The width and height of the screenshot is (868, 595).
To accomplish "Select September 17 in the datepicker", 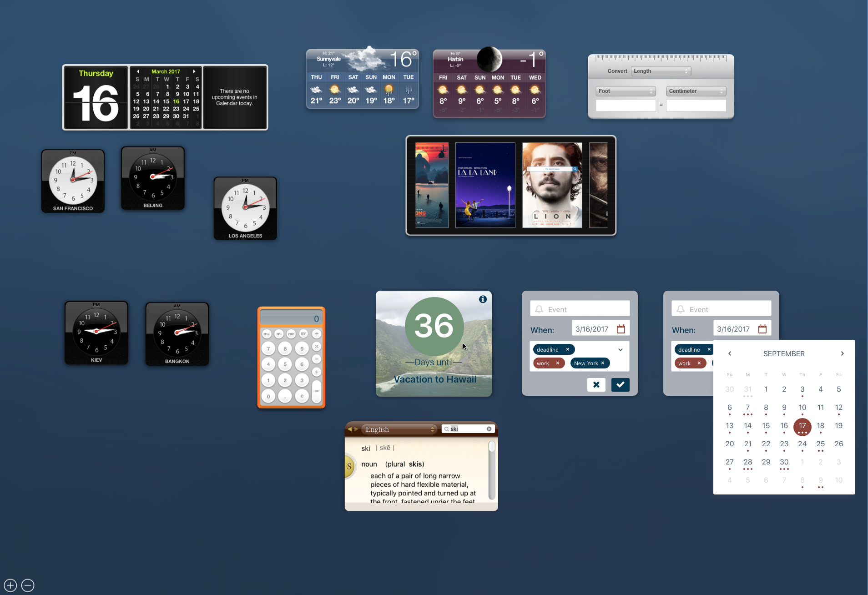I will point(802,427).
